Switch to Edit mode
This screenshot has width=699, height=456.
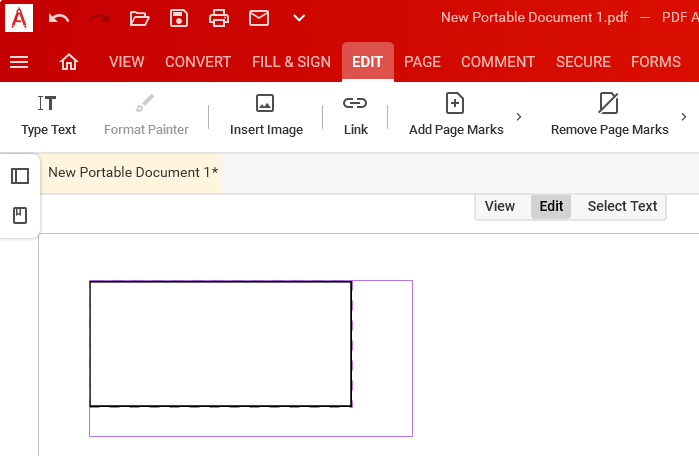point(551,206)
